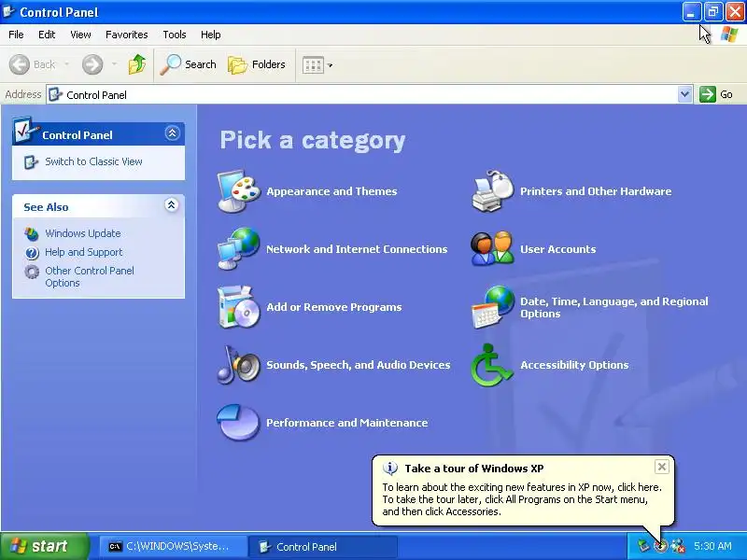Open the Help menu
The image size is (747, 560).
click(x=211, y=35)
